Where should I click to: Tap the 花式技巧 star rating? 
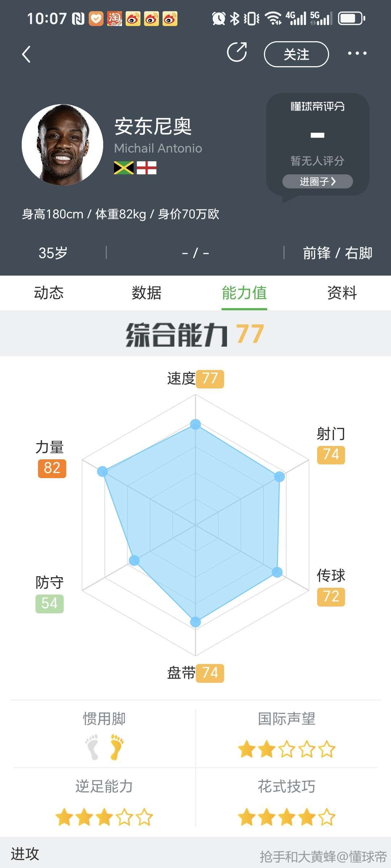pyautogui.click(x=287, y=817)
